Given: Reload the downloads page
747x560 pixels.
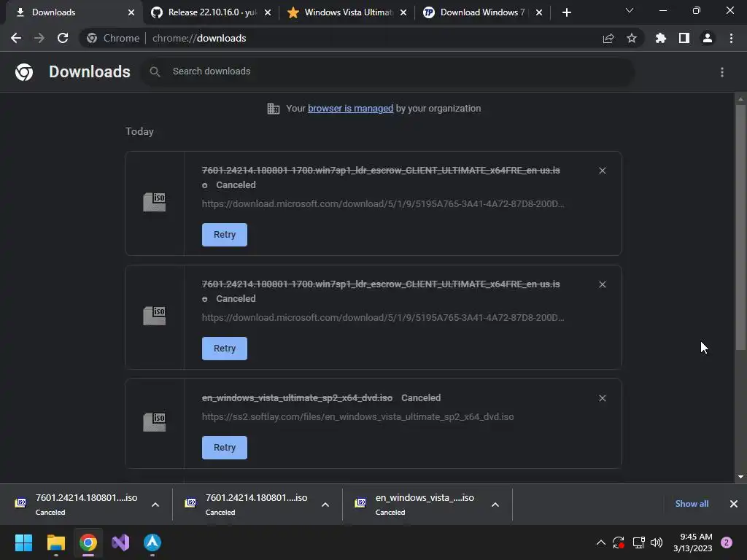Looking at the screenshot, I should click(x=63, y=38).
